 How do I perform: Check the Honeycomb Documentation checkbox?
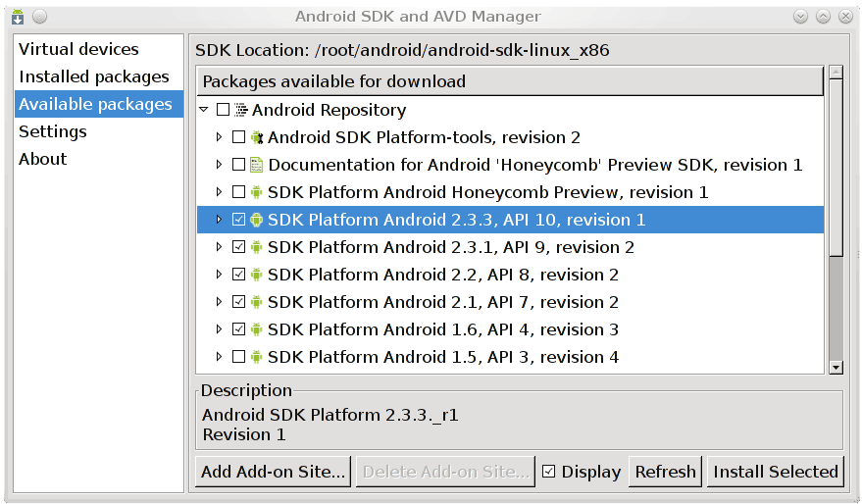pyautogui.click(x=238, y=165)
